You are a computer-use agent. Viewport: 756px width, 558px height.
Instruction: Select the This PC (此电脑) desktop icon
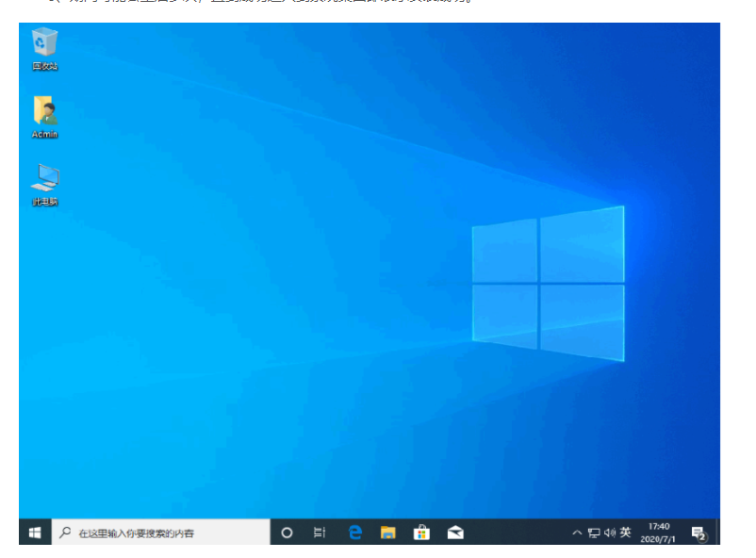(x=44, y=180)
